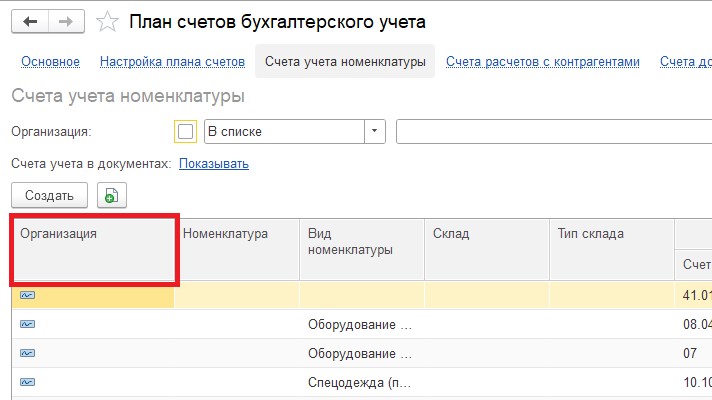712x400 pixels.
Task: Open the 'В списке' comparison dropdown
Action: click(x=375, y=132)
